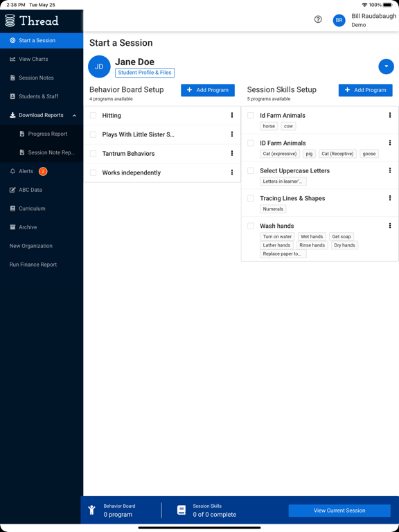The image size is (399, 532).
Task: Click the Behavior Board person icon
Action: coord(91,510)
